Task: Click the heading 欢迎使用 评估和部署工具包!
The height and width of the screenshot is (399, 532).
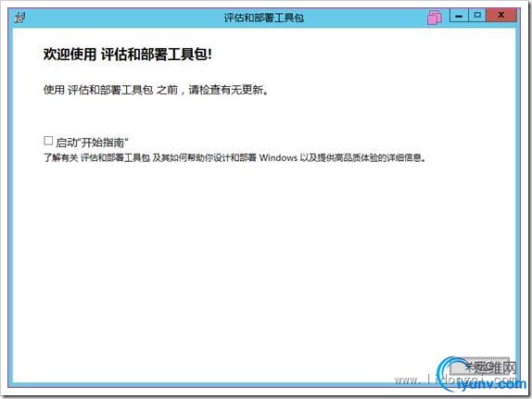Action: [x=128, y=55]
